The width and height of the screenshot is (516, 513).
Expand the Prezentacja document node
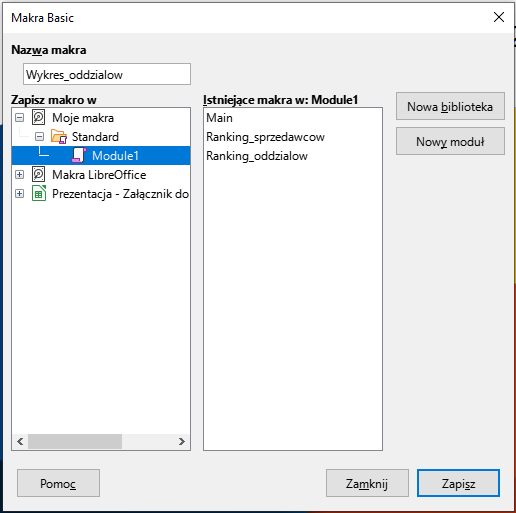click(x=20, y=194)
